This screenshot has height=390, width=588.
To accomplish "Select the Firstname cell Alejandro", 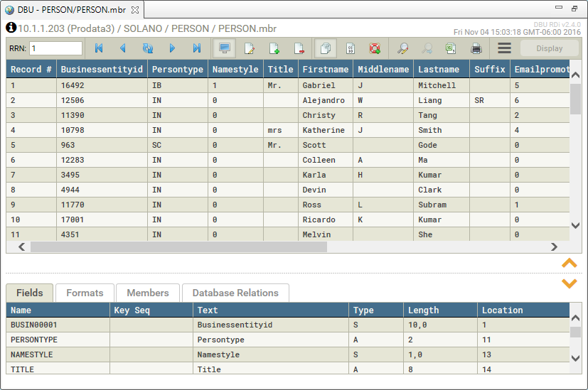I will 326,100.
